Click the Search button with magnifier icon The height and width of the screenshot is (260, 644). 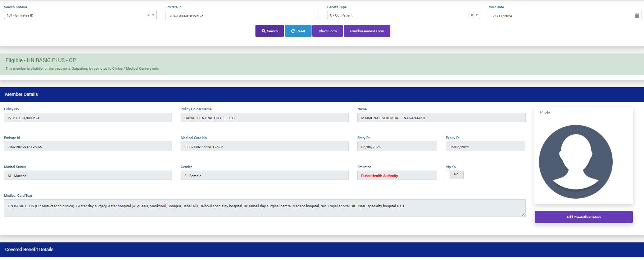pos(269,31)
